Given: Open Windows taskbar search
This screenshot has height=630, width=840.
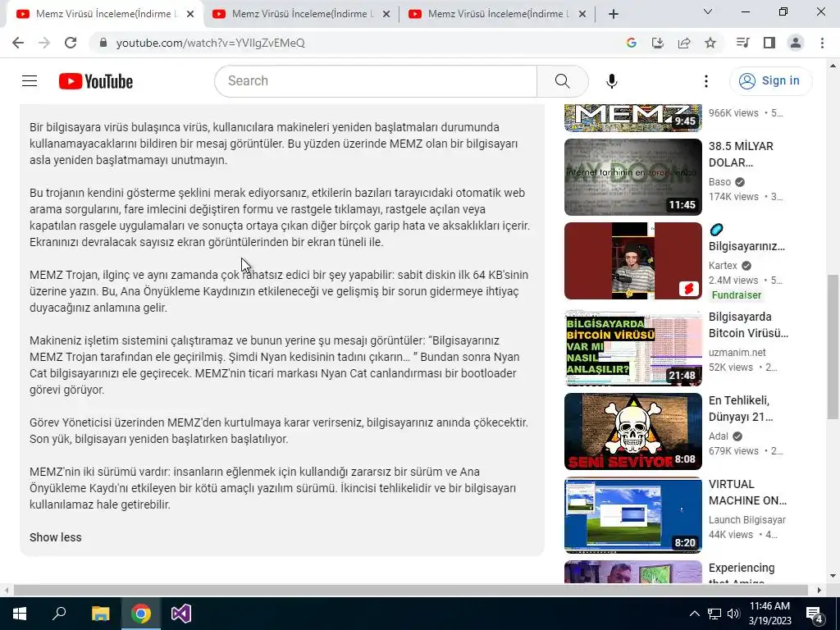Looking at the screenshot, I should point(59,614).
